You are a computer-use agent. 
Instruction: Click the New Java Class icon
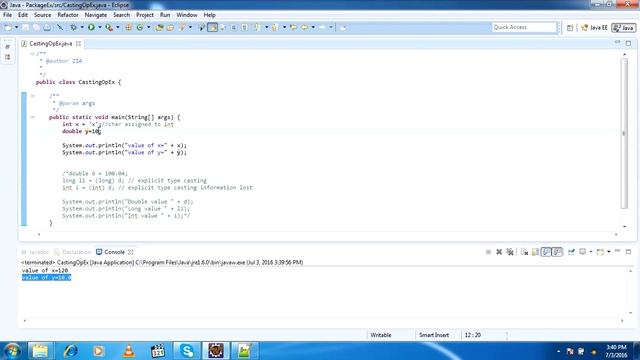140,27
